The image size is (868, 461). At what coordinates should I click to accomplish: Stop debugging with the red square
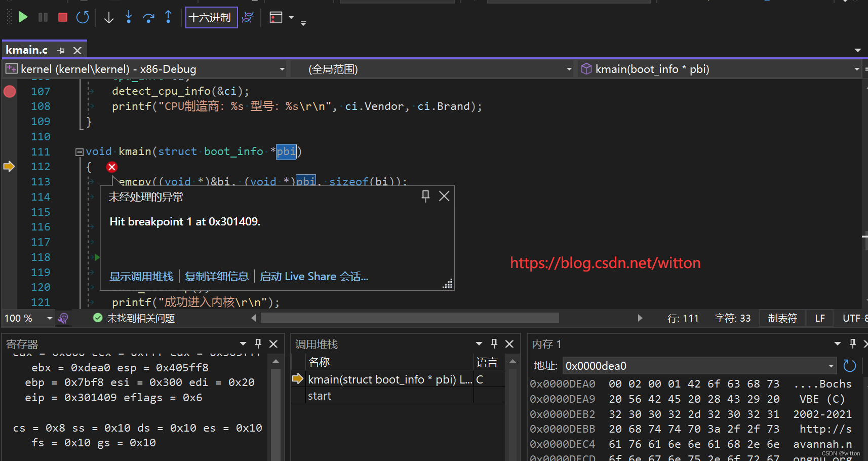(63, 17)
